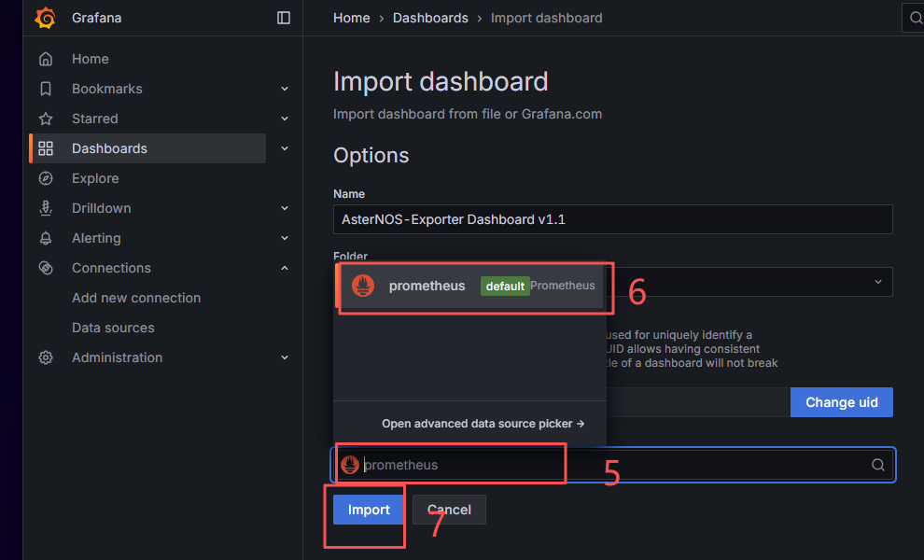Click the Import dashboard page heading
This screenshot has height=560, width=924.
tap(441, 81)
